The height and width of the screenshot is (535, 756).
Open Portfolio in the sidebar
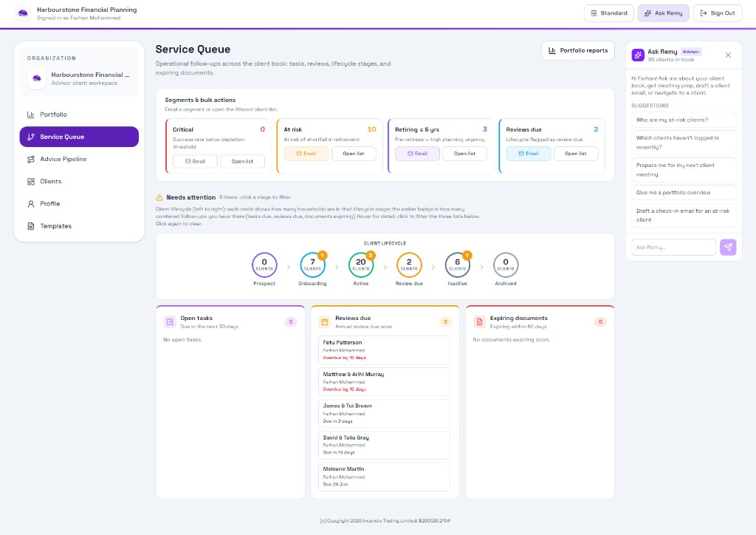tap(79, 115)
